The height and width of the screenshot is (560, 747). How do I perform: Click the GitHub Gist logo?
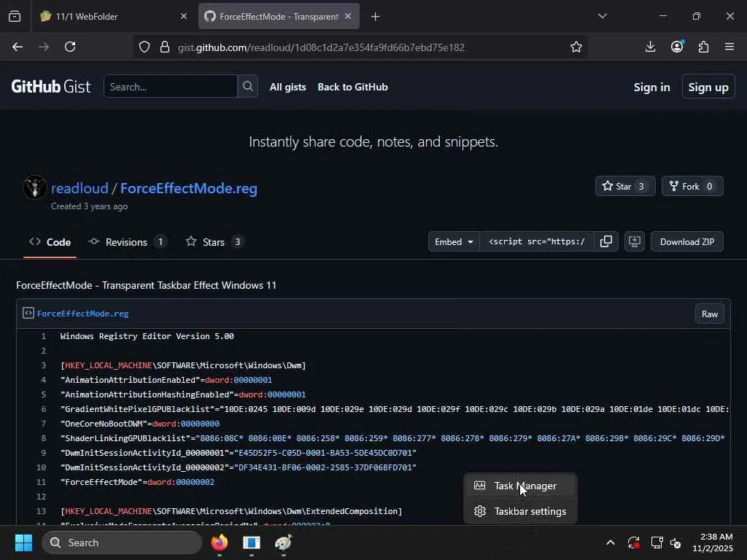click(51, 87)
